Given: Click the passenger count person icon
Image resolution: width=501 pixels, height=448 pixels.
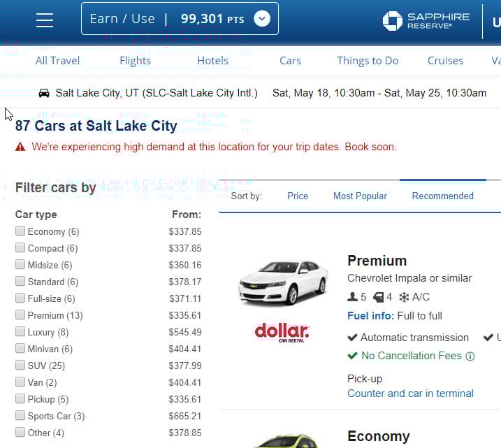Looking at the screenshot, I should 352,297.
